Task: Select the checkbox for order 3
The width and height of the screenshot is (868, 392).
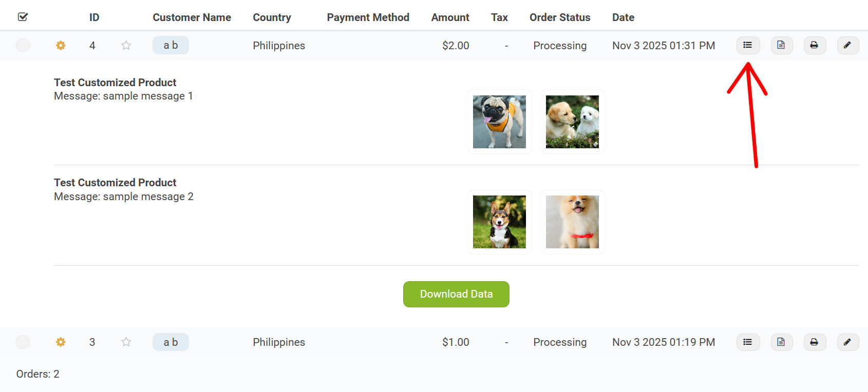Action: click(x=23, y=342)
